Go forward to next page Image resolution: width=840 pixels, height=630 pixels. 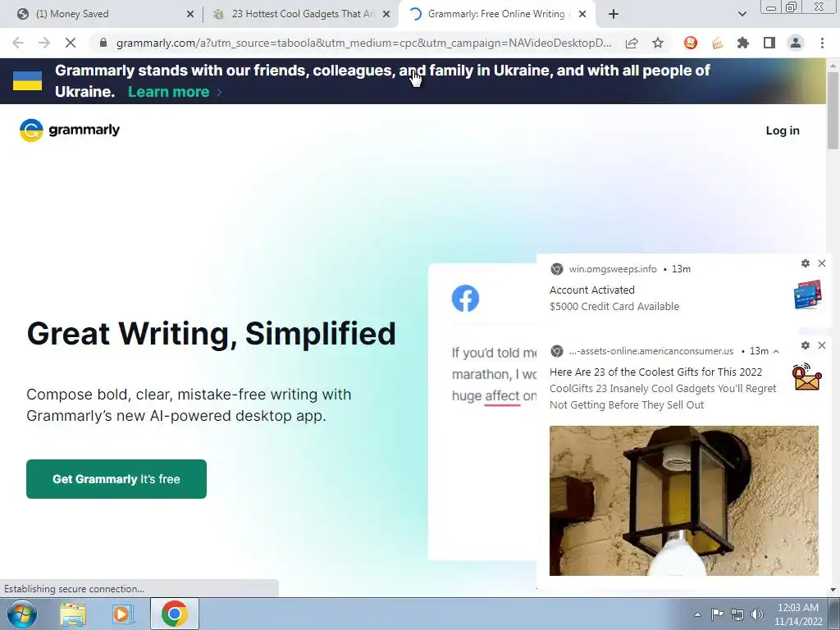[44, 43]
